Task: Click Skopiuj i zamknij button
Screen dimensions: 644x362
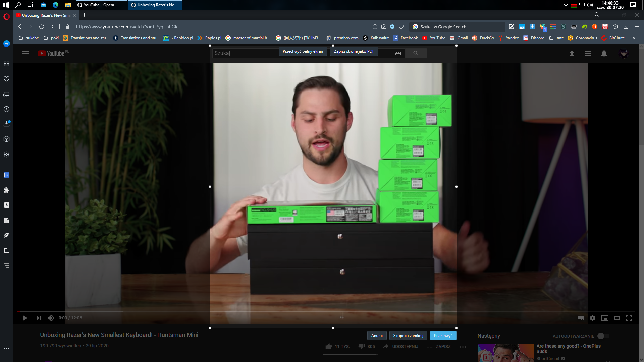Action: [408, 336]
